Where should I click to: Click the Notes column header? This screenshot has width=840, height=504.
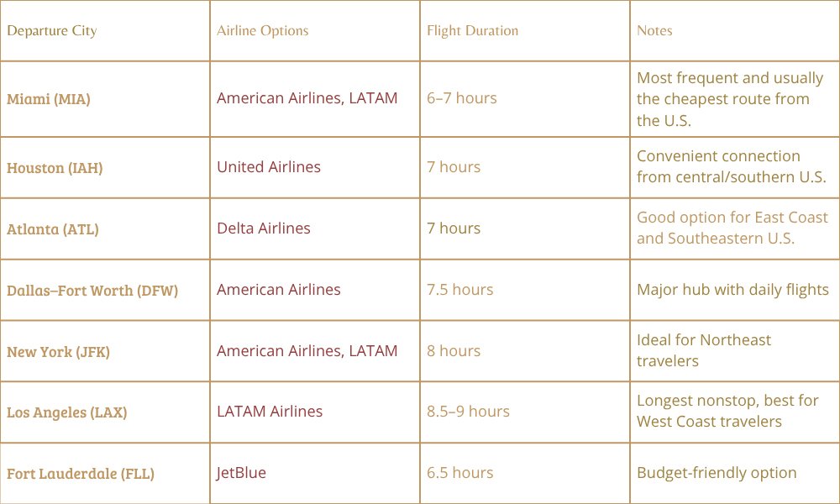coord(654,31)
